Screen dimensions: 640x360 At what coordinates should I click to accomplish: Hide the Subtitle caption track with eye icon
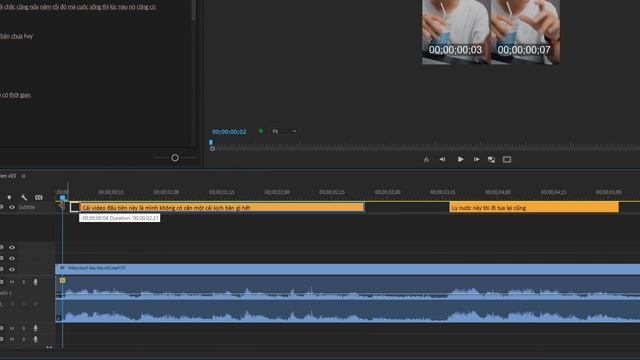12,207
